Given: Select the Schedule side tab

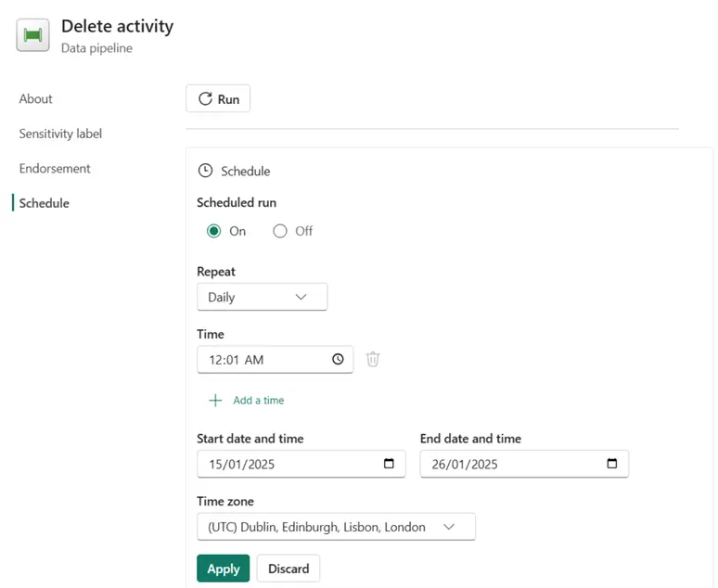Looking at the screenshot, I should [x=45, y=203].
